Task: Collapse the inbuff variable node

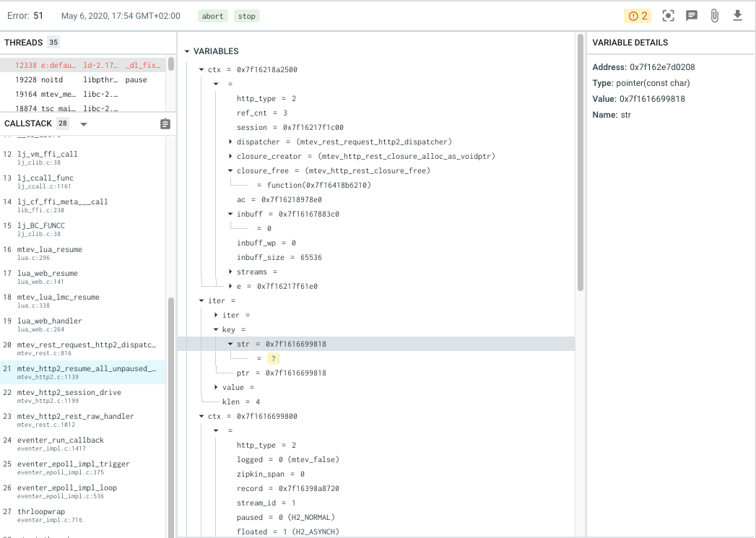Action: pyautogui.click(x=230, y=214)
